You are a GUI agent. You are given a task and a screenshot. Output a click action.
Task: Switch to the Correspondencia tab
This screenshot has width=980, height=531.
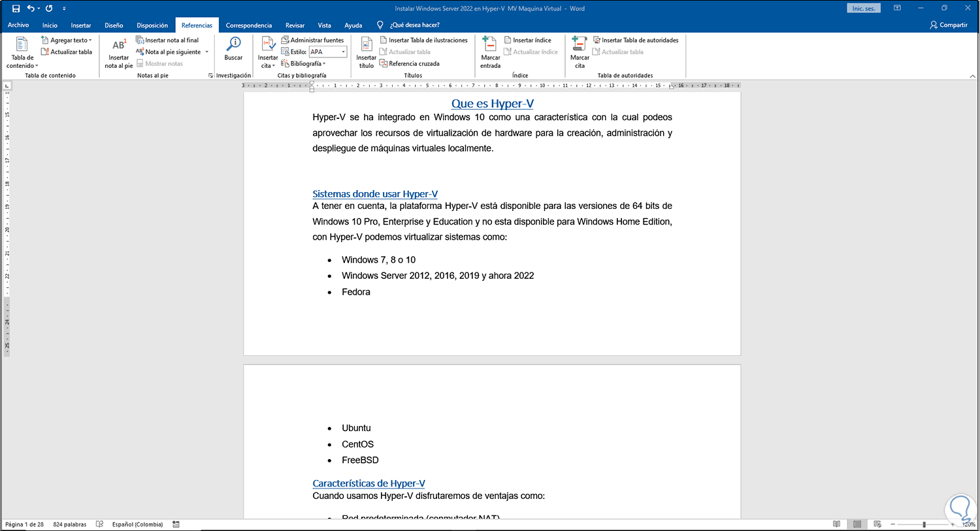tap(249, 25)
